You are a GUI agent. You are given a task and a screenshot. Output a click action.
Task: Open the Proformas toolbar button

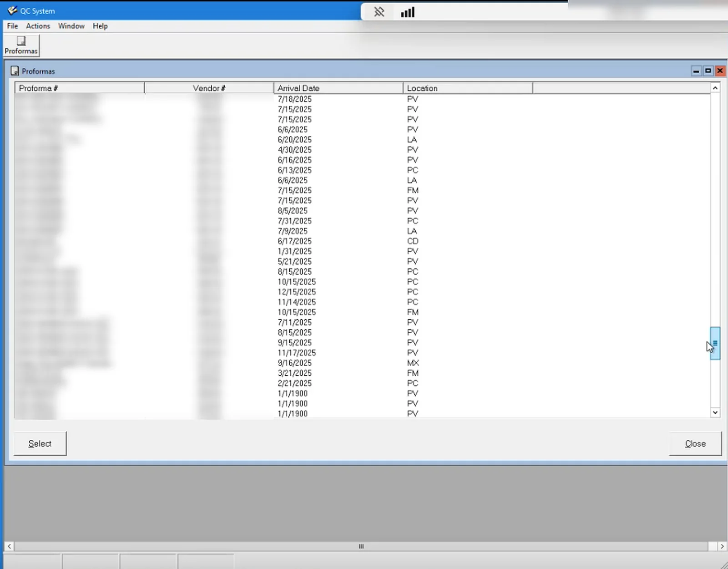pos(21,46)
